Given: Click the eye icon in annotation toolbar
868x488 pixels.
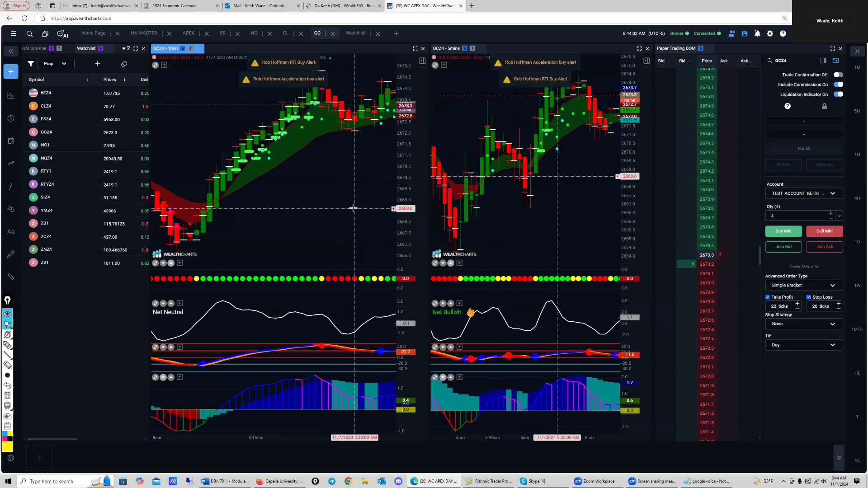Looking at the screenshot, I should pos(7,314).
